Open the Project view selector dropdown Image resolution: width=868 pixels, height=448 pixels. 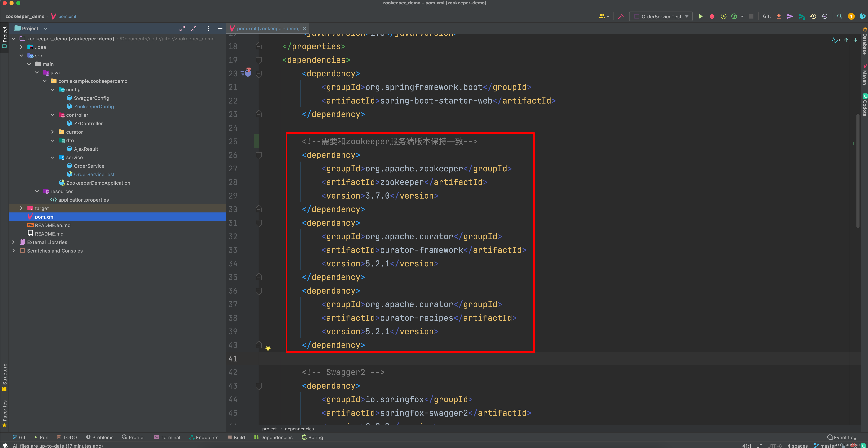[31, 29]
